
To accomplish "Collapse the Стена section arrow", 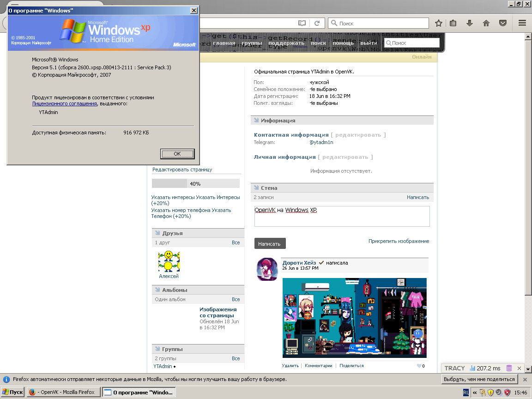I will 256,187.
